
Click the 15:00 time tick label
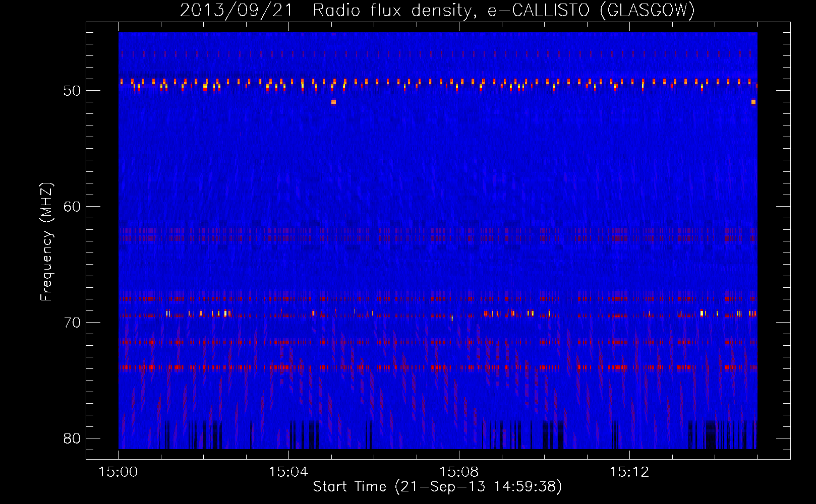118,472
